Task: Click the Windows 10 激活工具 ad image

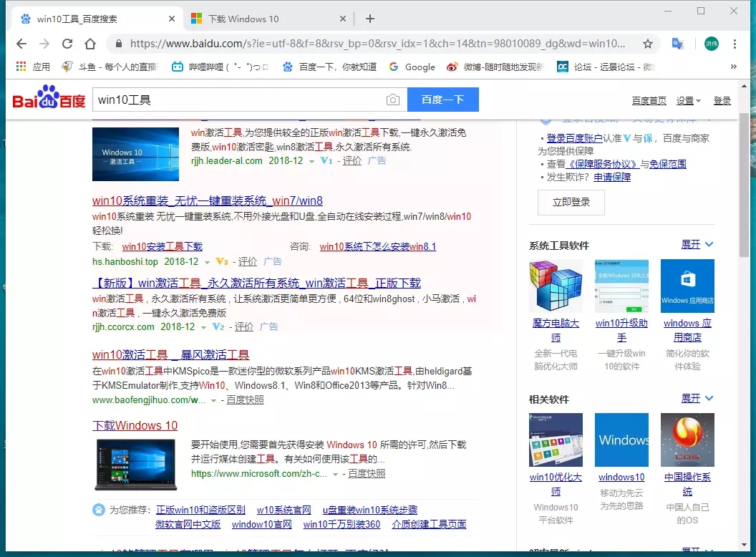Action: [135, 154]
